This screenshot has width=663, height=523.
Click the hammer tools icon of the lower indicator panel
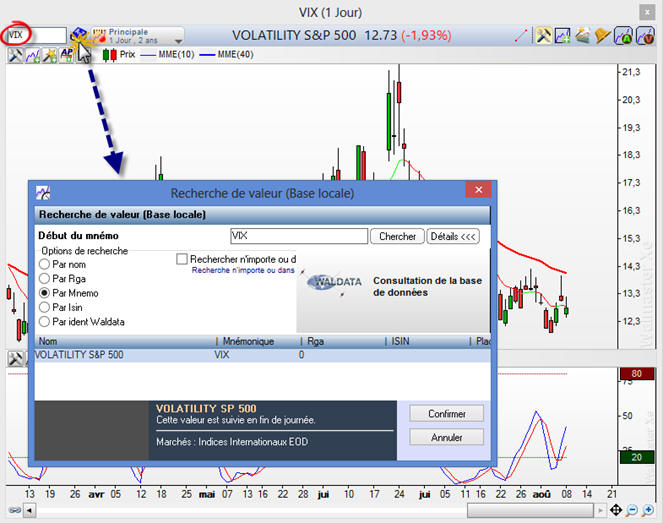pyautogui.click(x=16, y=359)
